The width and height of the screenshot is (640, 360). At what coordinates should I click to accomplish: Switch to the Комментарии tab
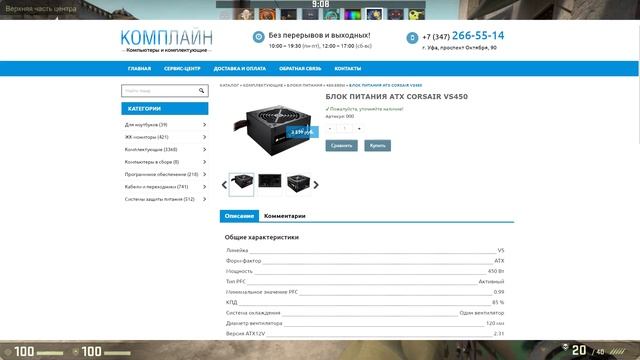(284, 216)
